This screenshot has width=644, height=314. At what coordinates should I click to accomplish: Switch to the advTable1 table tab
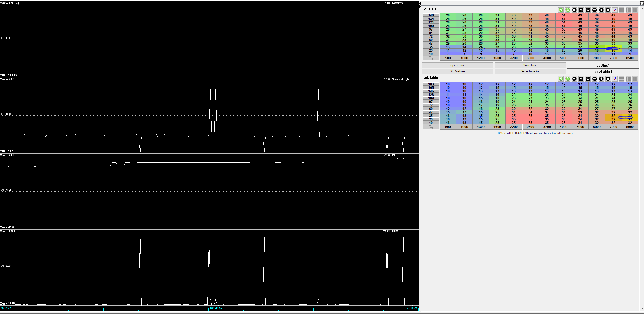[x=603, y=72]
